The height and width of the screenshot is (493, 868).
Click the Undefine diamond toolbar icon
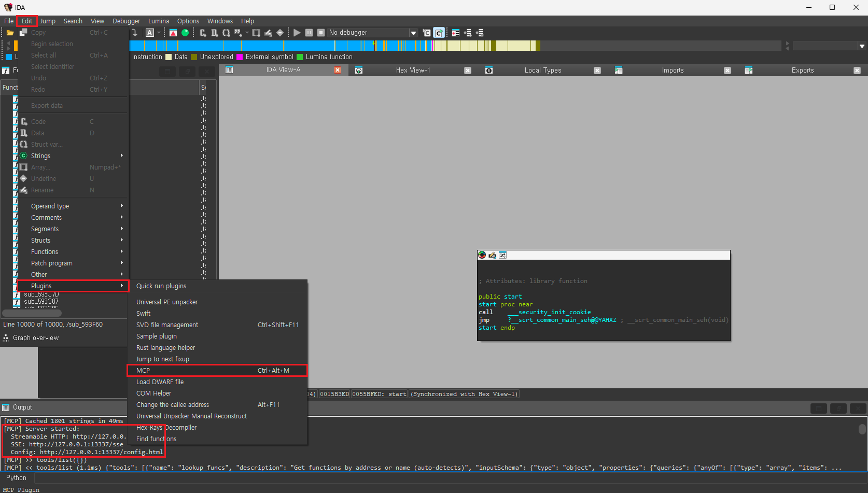tap(280, 33)
